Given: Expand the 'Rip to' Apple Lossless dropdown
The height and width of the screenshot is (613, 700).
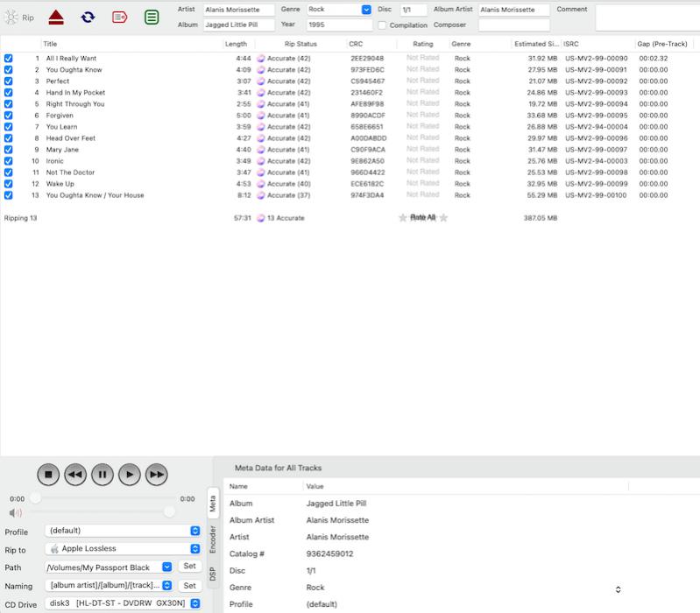Looking at the screenshot, I should point(194,549).
